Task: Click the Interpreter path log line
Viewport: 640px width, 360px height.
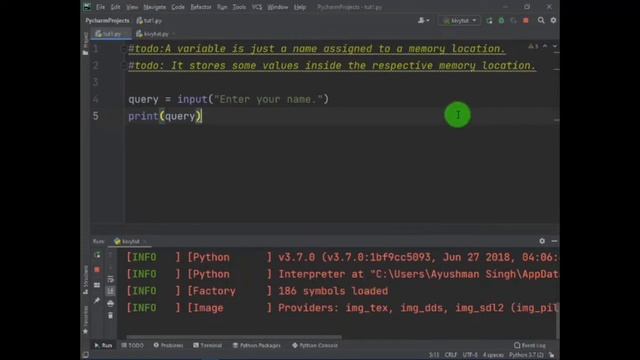Action: point(342,274)
